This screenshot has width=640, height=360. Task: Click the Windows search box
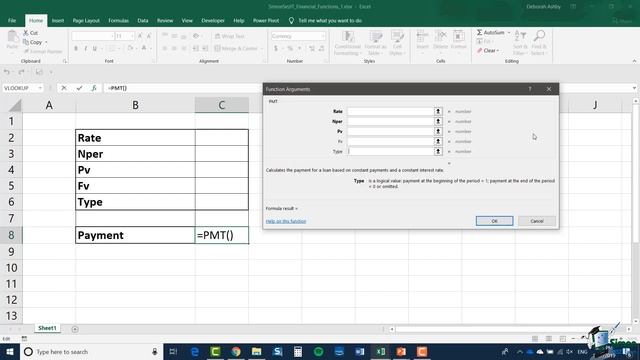point(91,351)
